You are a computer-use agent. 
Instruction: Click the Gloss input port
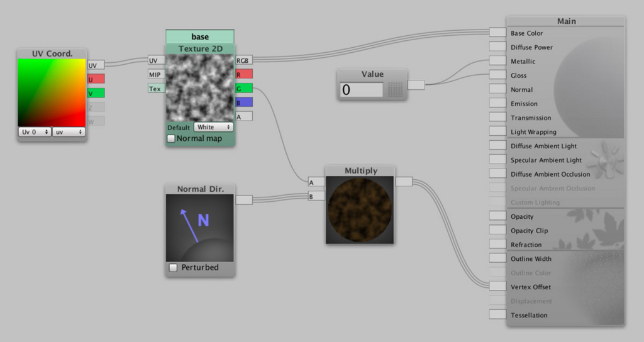coord(497,75)
